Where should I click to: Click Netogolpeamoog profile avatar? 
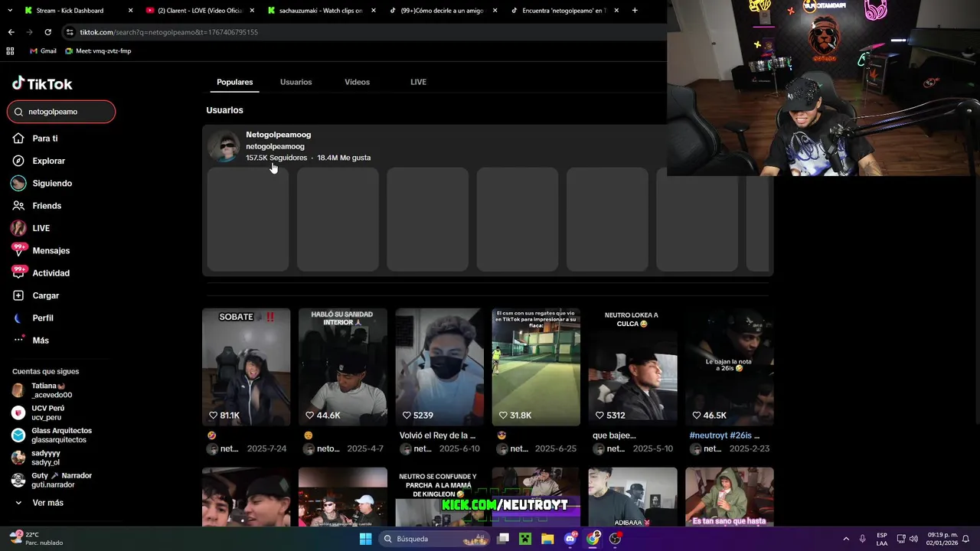(224, 146)
